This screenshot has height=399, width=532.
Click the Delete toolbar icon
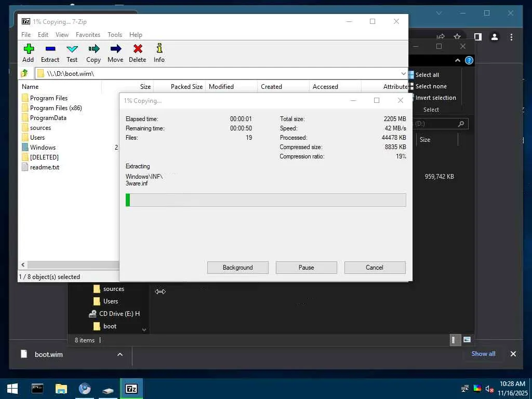137,54
